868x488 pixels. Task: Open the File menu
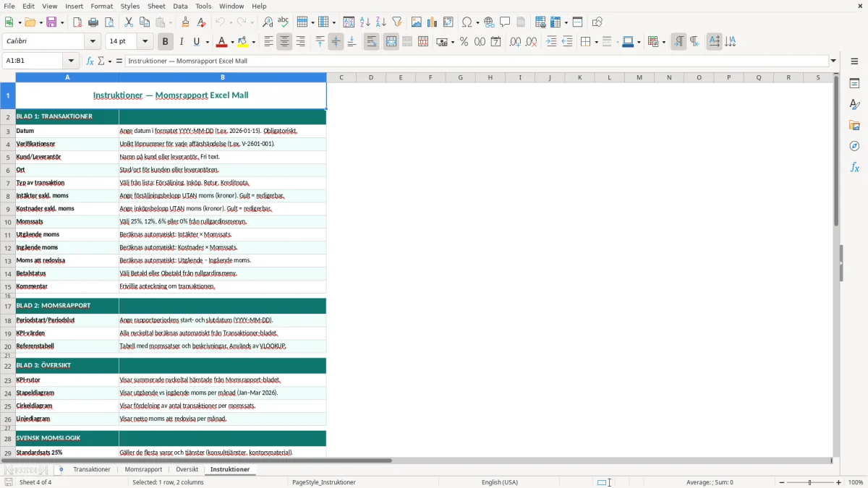[9, 6]
